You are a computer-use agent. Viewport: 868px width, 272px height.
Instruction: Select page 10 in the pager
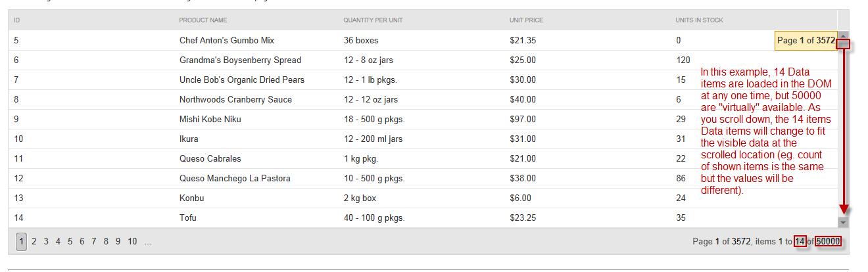132,242
